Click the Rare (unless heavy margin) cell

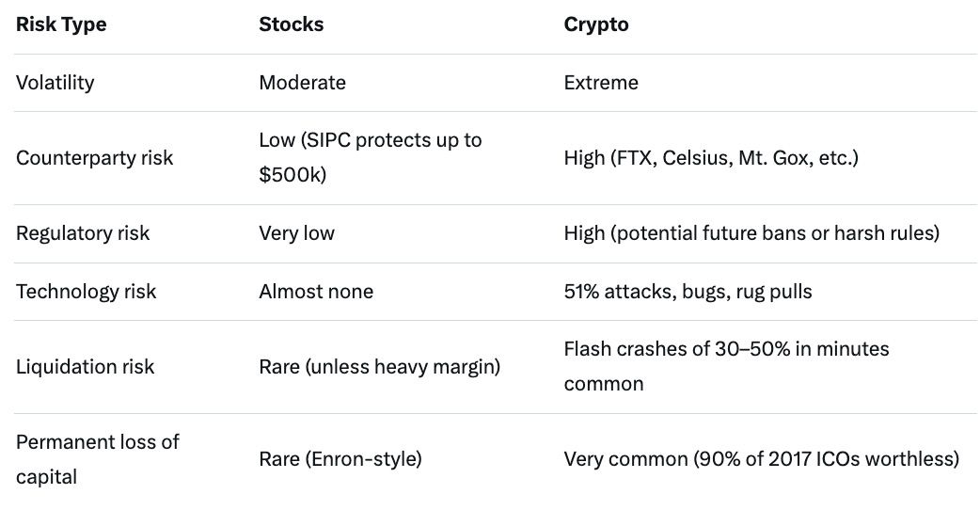379,367
